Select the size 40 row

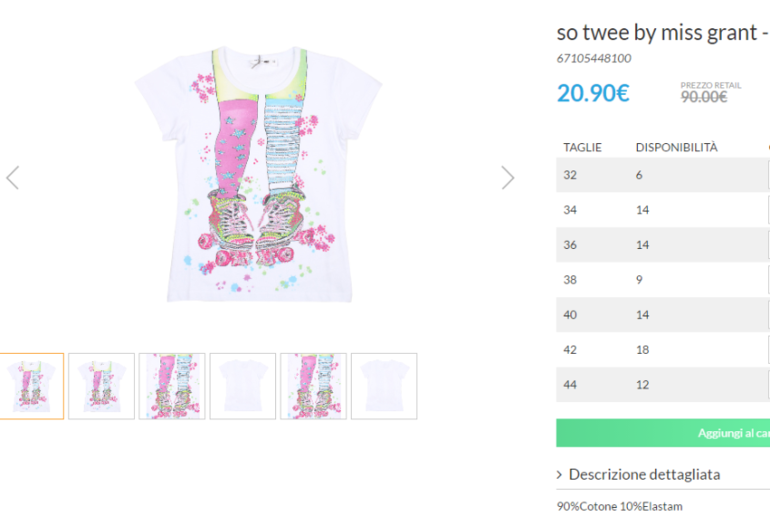point(663,315)
